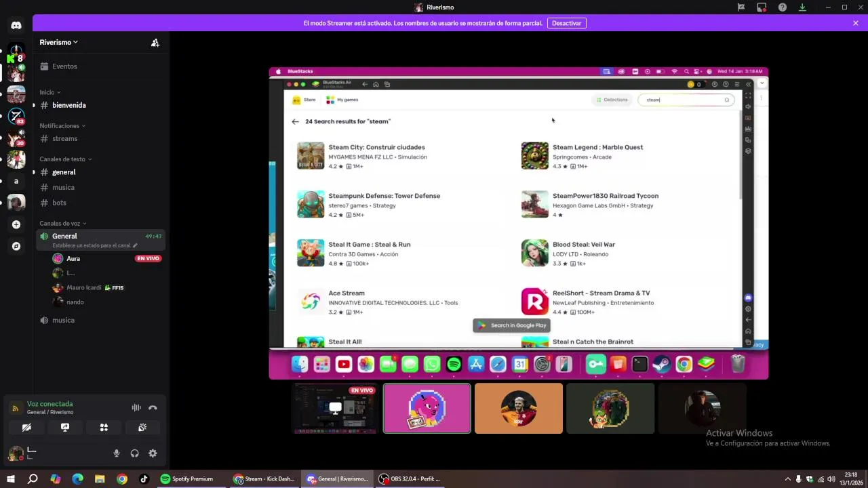Image resolution: width=868 pixels, height=488 pixels.
Task: Open the Discover servers compass icon
Action: 16,246
